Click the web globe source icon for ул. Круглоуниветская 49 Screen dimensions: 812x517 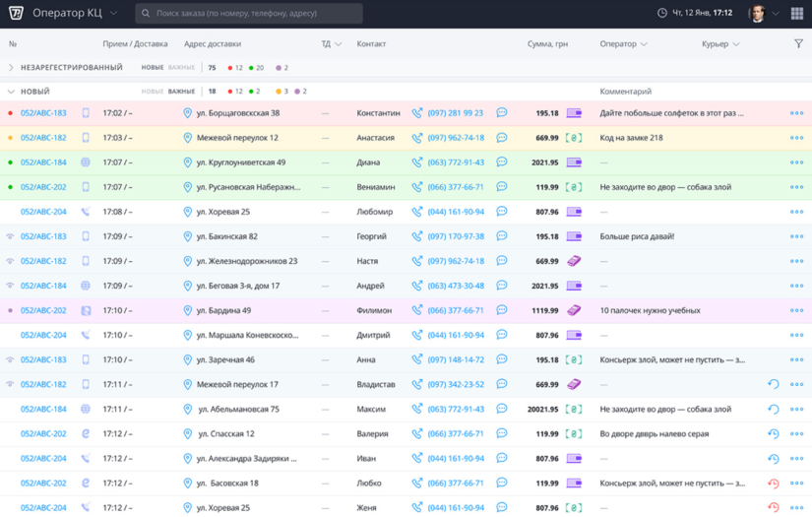[86, 162]
